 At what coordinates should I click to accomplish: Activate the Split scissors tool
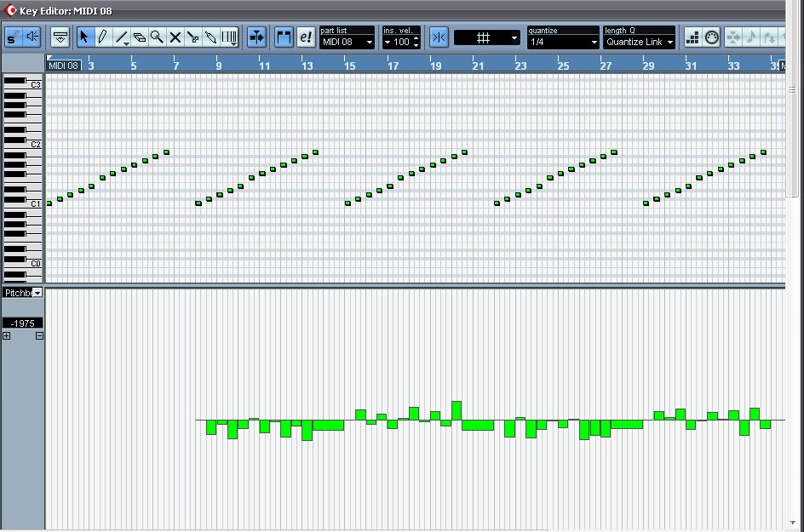[x=193, y=37]
